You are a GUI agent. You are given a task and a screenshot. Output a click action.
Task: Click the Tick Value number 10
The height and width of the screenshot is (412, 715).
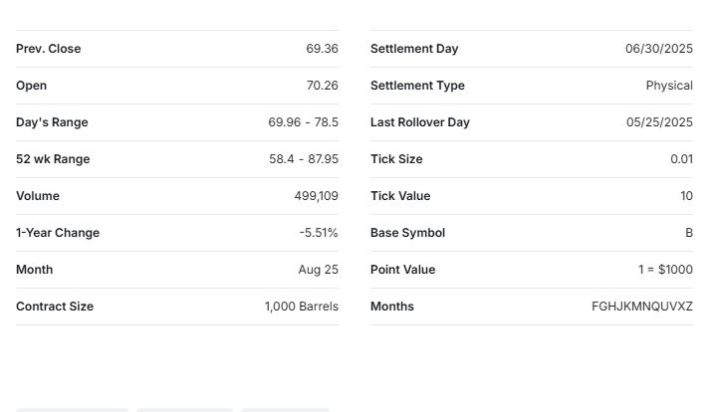click(x=686, y=196)
